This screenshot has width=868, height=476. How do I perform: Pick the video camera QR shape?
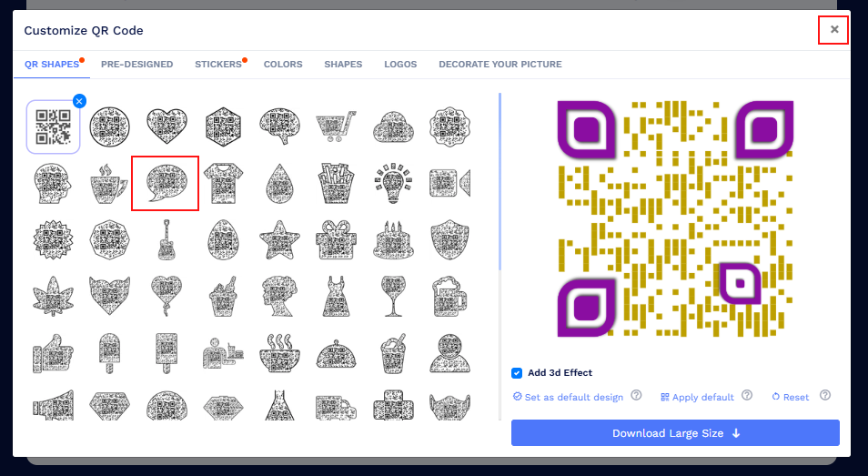[450, 183]
